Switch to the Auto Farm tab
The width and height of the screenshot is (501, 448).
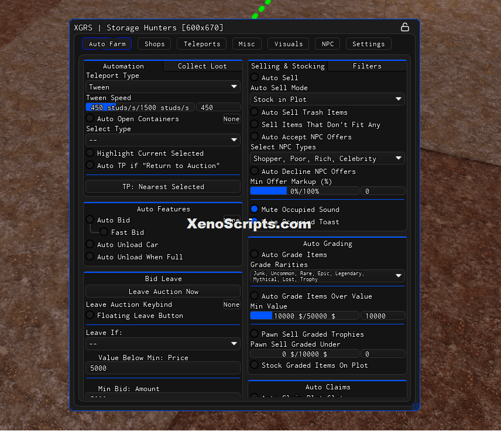(107, 44)
